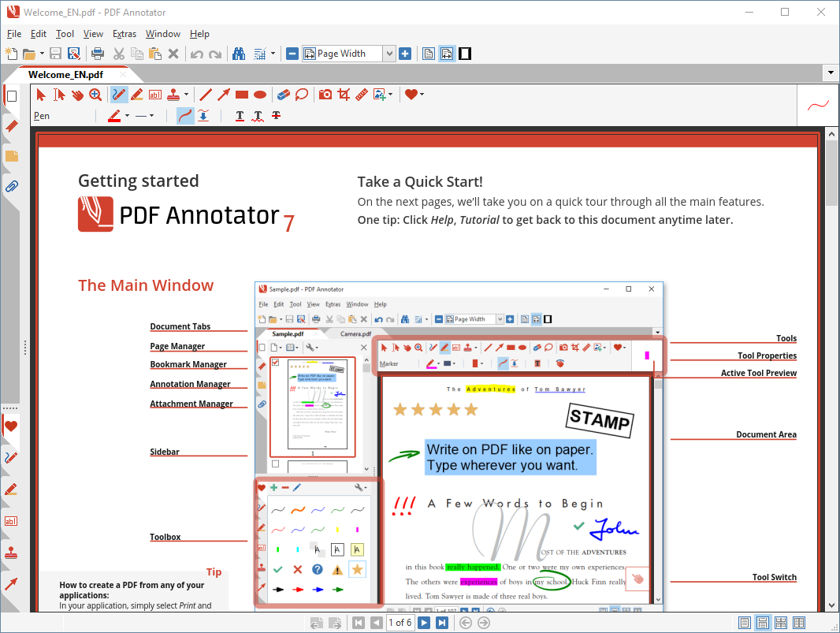Image resolution: width=840 pixels, height=633 pixels.
Task: Toggle wavy underline text markup
Action: click(258, 116)
